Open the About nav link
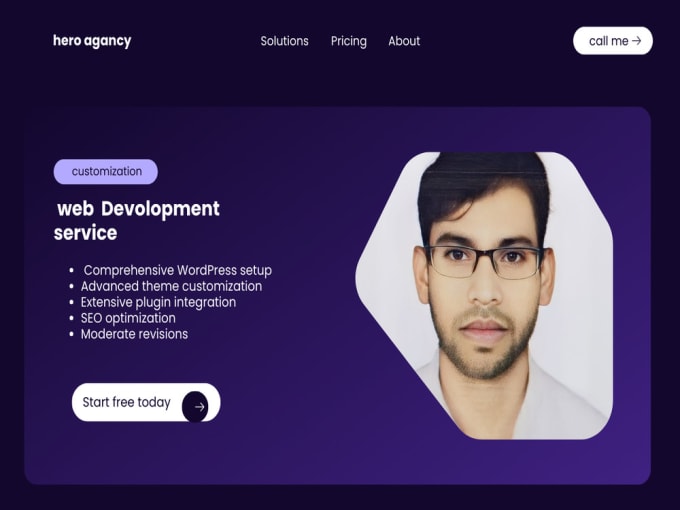The width and height of the screenshot is (680, 510). pos(404,41)
